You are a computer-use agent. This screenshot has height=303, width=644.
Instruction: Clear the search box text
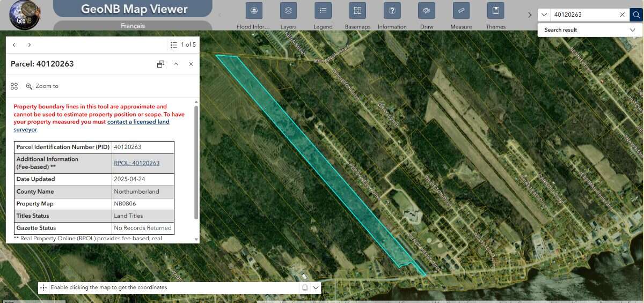(622, 15)
